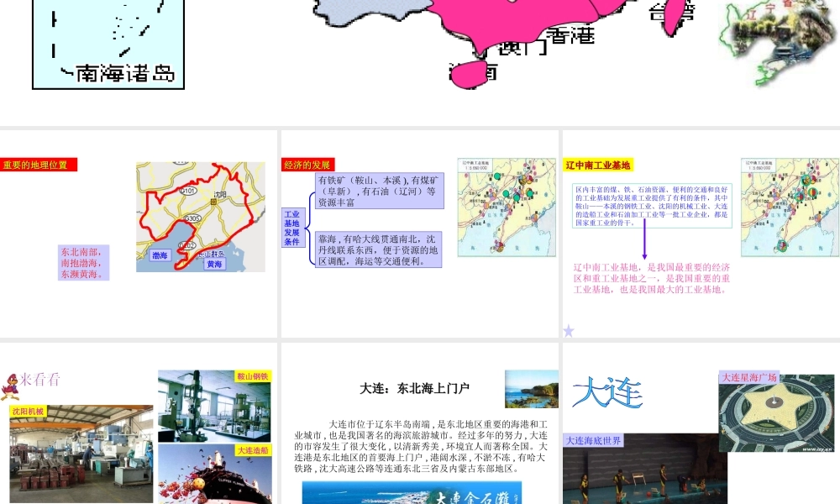Image resolution: width=840 pixels, height=504 pixels.
Task: Click the 台湾 label on the China map
Action: point(672,12)
